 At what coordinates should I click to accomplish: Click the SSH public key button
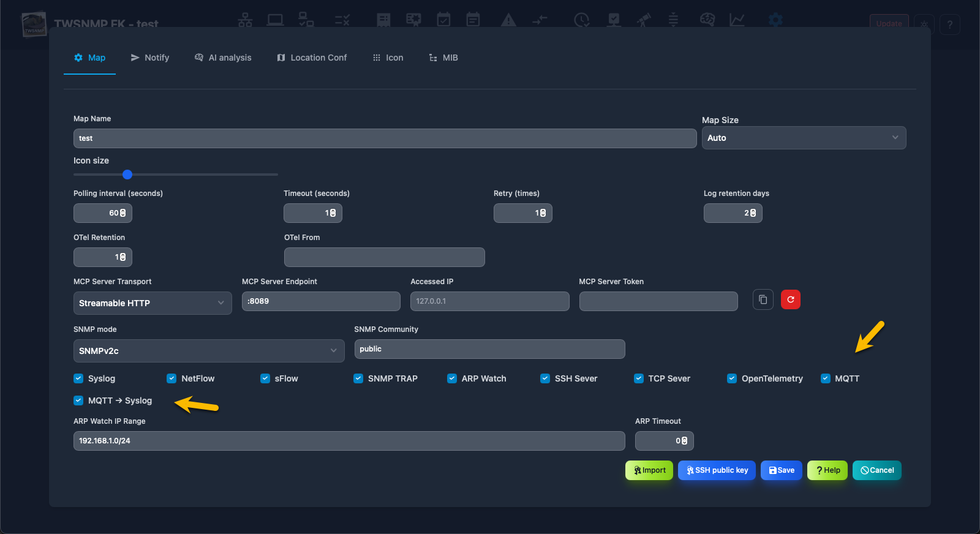(717, 470)
